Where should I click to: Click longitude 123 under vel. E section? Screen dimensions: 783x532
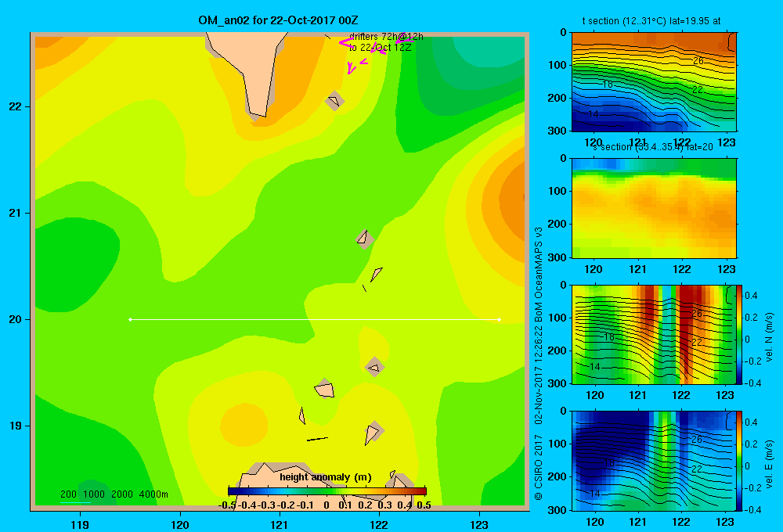click(x=725, y=522)
